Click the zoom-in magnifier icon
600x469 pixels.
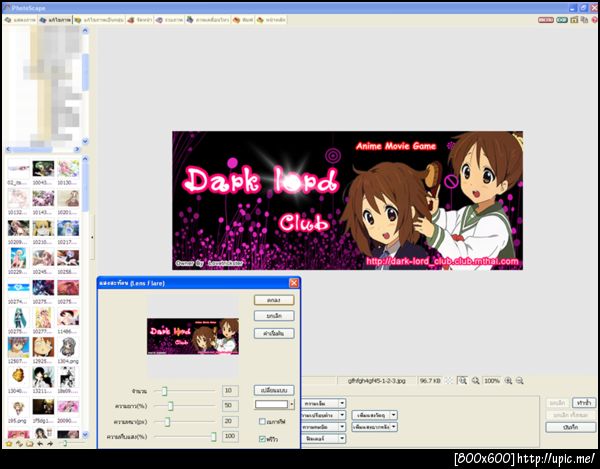pos(508,381)
